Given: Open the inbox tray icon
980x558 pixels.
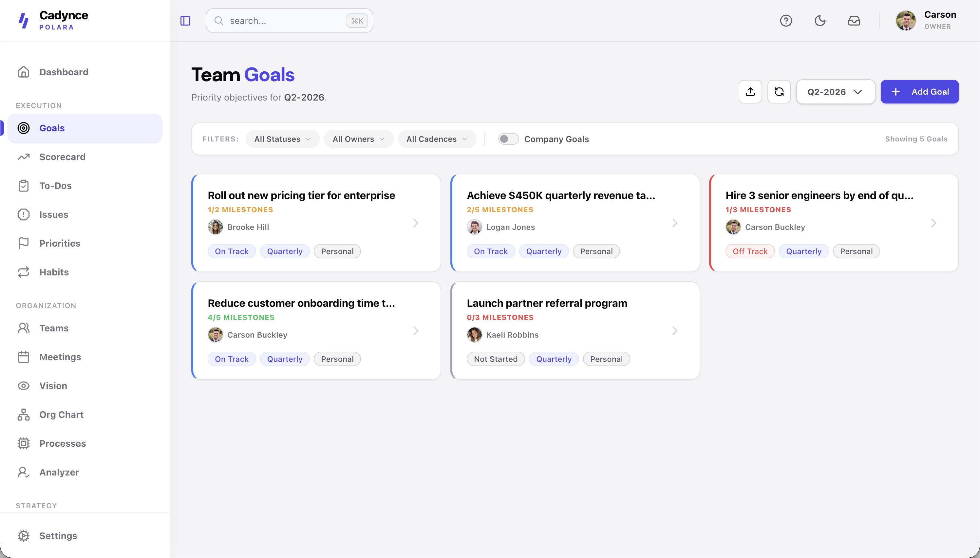Looking at the screenshot, I should (854, 21).
